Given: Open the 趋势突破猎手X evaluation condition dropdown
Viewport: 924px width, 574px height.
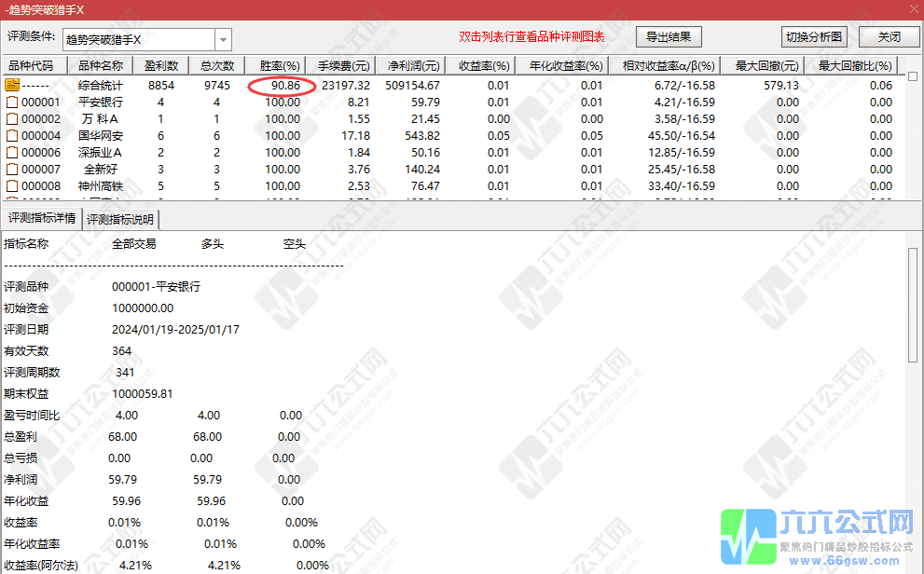Looking at the screenshot, I should [x=223, y=39].
